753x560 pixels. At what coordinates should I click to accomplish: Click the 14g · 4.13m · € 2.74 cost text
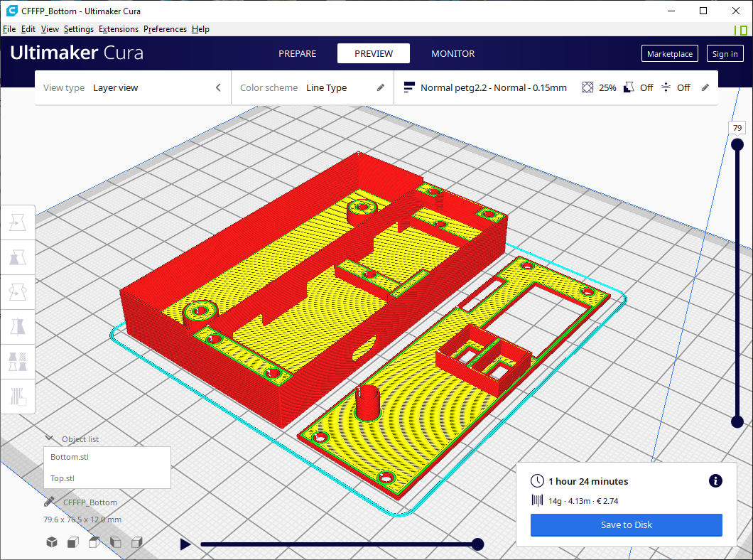583,501
